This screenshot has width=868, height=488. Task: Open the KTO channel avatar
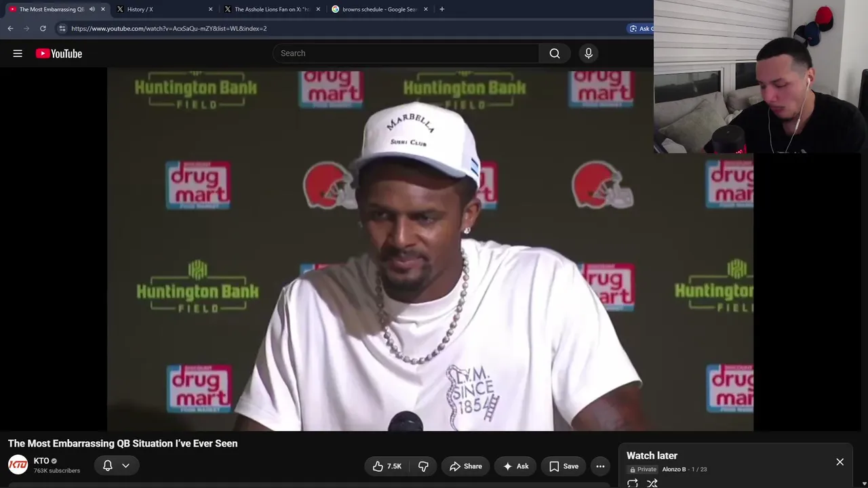tap(18, 465)
